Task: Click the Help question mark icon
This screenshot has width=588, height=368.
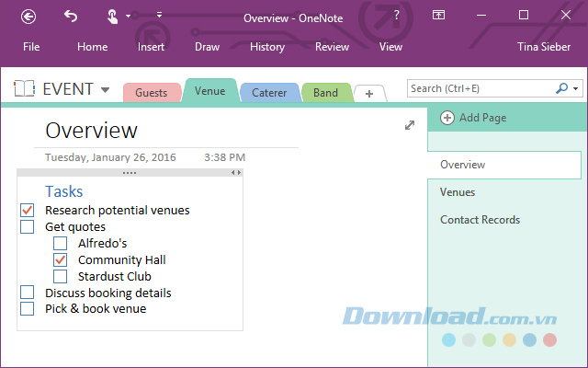Action: tap(396, 15)
